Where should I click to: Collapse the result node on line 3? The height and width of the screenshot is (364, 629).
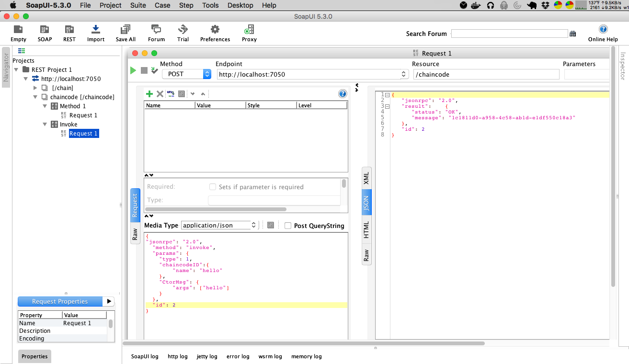[x=387, y=106]
